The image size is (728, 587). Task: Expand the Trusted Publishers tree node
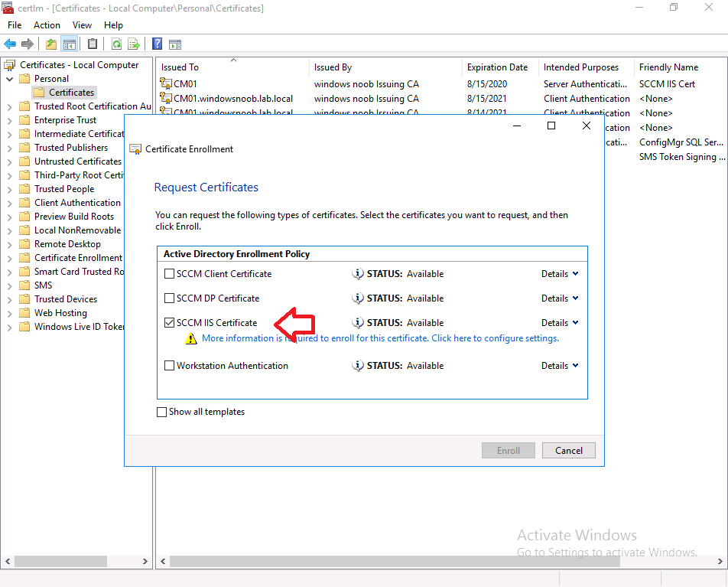point(10,148)
